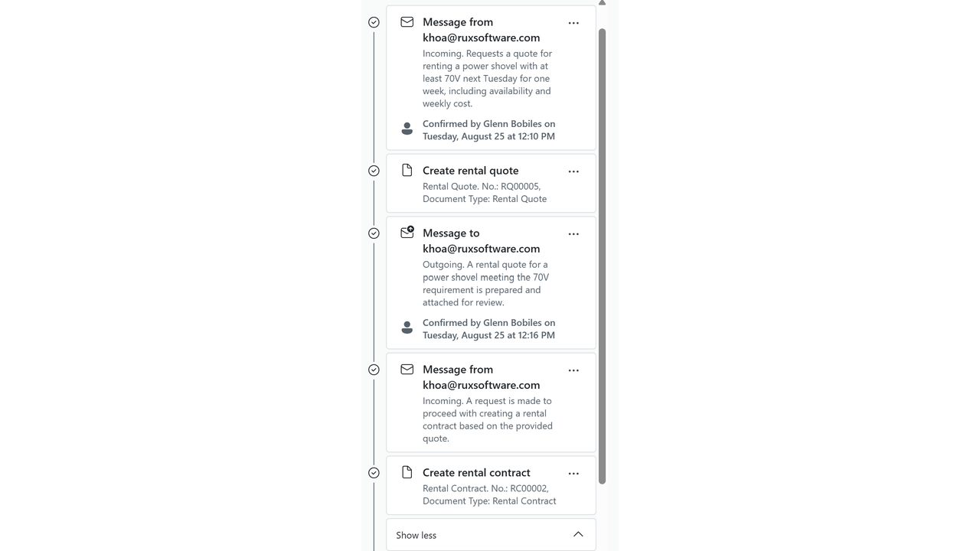Open more options for Create rental quote
The height and width of the screenshot is (551, 980).
pos(573,171)
